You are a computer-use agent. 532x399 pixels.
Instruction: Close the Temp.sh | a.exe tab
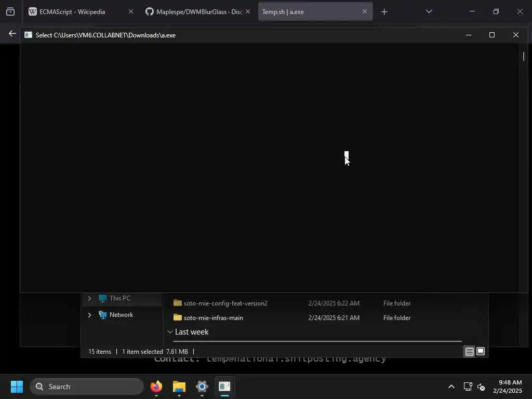[364, 11]
